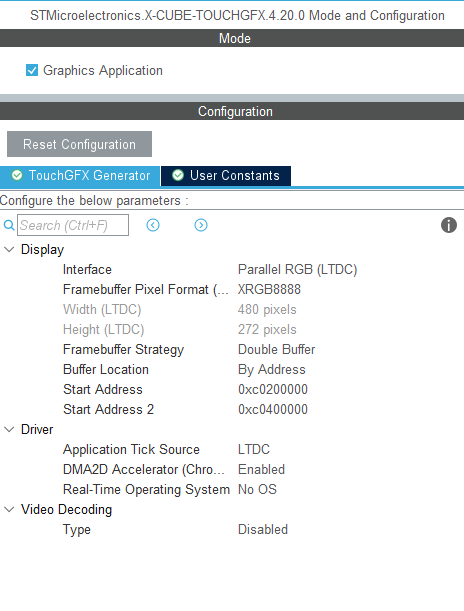This screenshot has height=611, width=464.
Task: Go to previous search result arrow
Action: point(153,225)
